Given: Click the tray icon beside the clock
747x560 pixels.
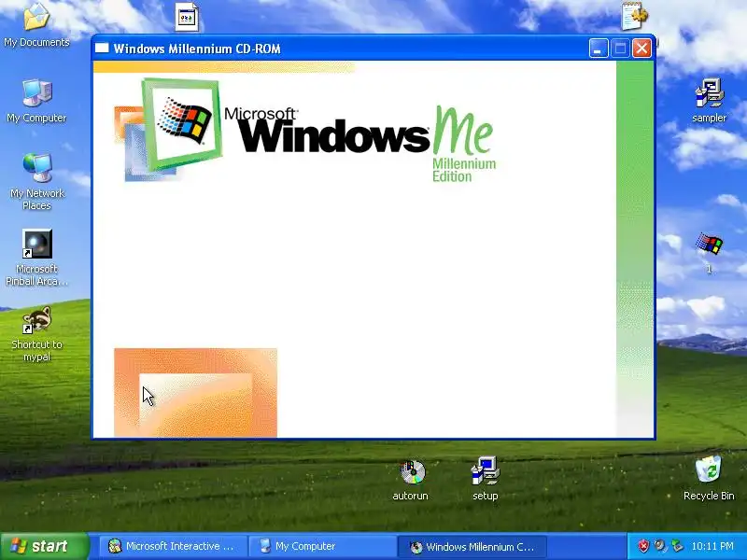Looking at the screenshot, I should 677,546.
